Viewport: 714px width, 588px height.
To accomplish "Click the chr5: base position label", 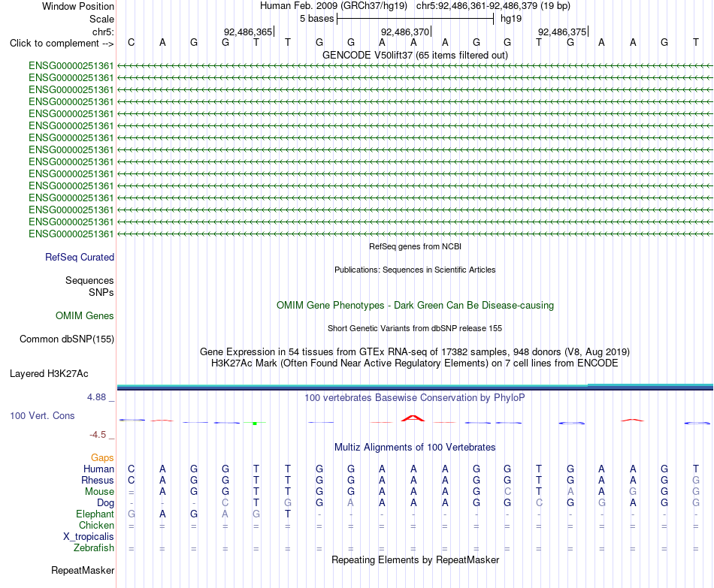I will [x=103, y=32].
